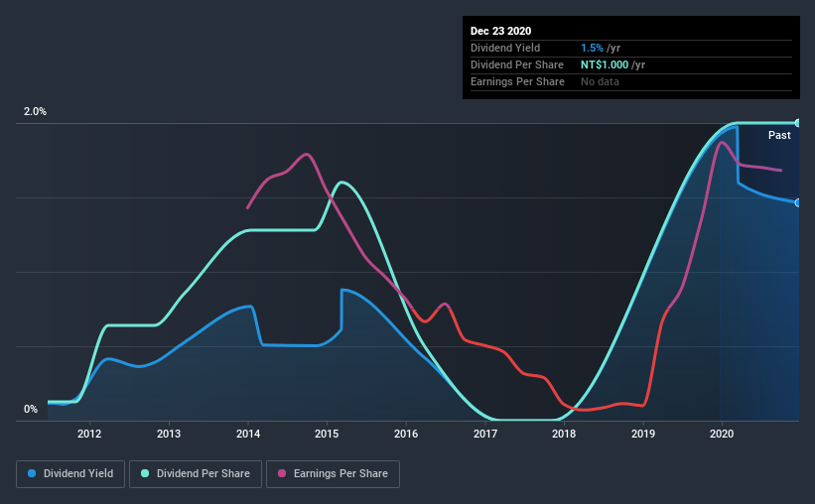This screenshot has width=815, height=504.
Task: Click the 2015 x-axis label
Action: click(327, 434)
